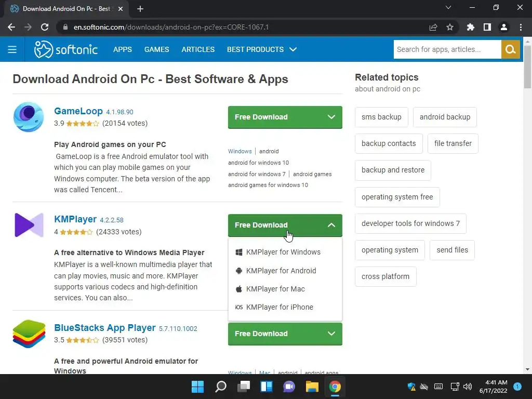The width and height of the screenshot is (532, 399).
Task: Bookmark this page with star icon
Action: [450, 27]
